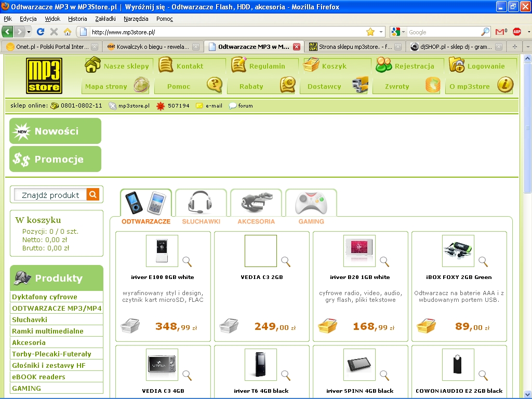
Task: Open the Adblock Plus toolbar icon
Action: (516, 32)
